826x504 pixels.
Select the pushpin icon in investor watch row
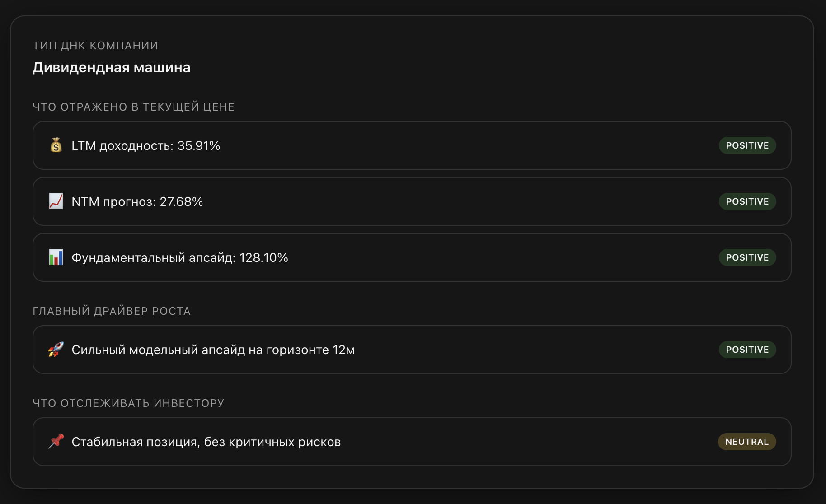click(x=56, y=442)
